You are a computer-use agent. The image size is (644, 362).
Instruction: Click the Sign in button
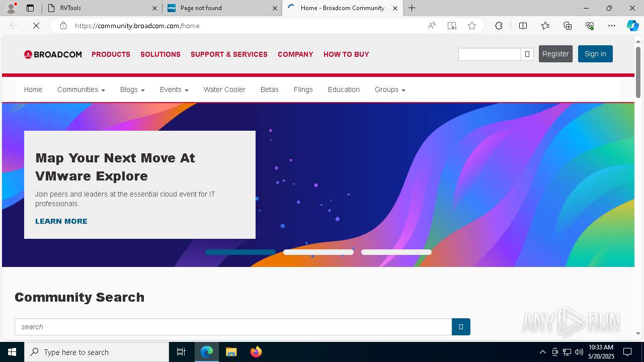(x=595, y=54)
